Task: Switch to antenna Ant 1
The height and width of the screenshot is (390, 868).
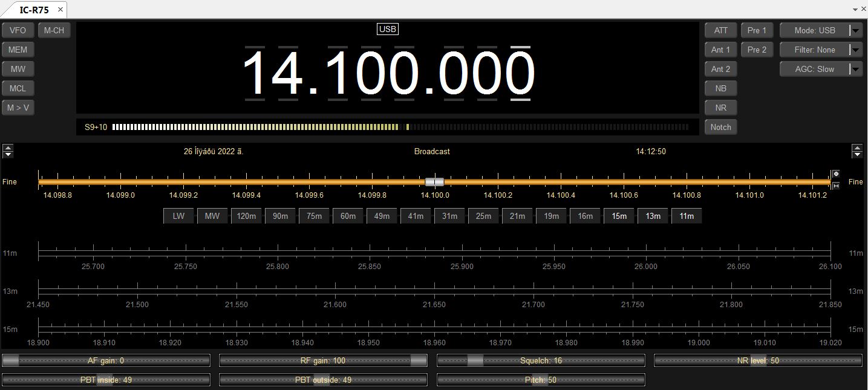Action: [721, 50]
